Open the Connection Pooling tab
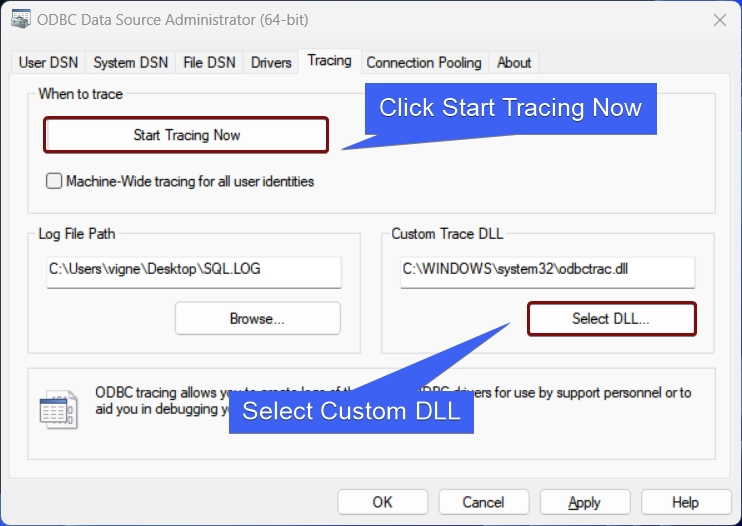 click(424, 62)
